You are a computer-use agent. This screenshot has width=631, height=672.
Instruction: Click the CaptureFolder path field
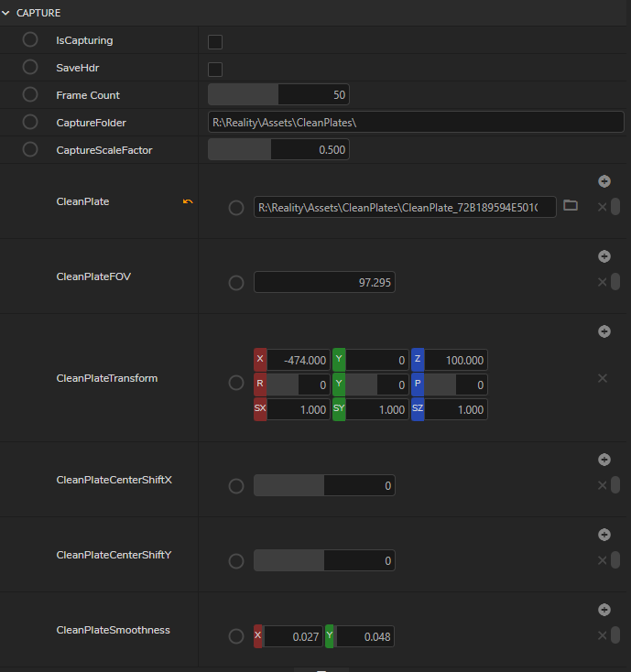pyautogui.click(x=416, y=123)
